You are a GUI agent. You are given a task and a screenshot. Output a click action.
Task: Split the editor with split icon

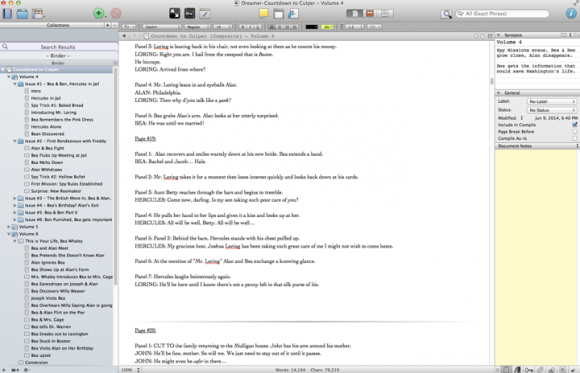pos(490,36)
